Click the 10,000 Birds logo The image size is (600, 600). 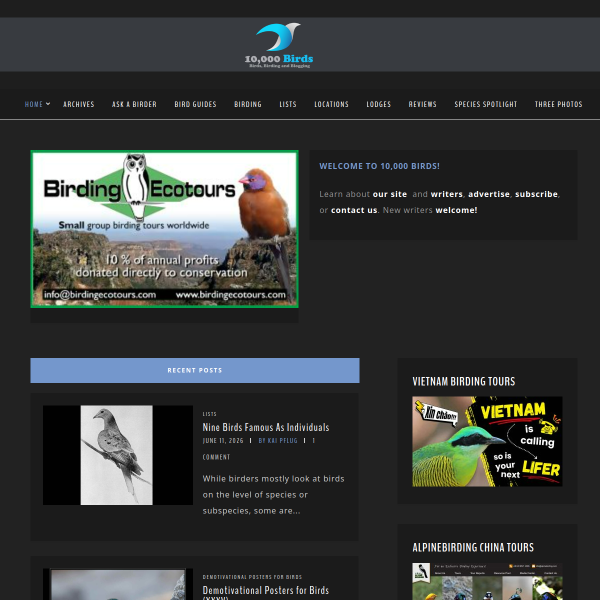point(279,46)
